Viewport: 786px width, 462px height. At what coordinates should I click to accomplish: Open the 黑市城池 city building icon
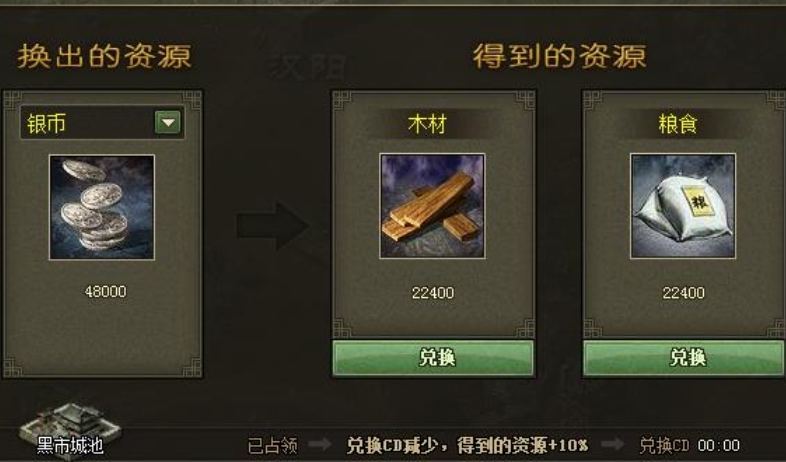(x=70, y=429)
